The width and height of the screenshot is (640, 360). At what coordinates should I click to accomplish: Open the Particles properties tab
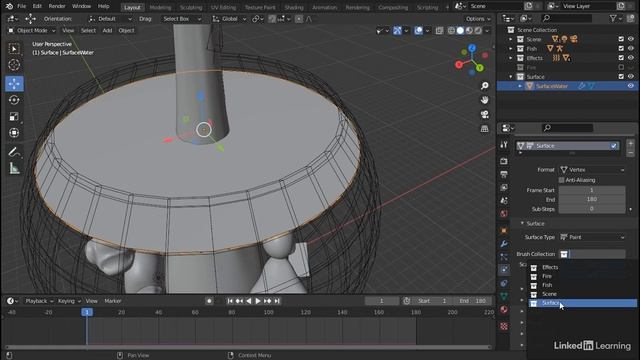tap(504, 257)
